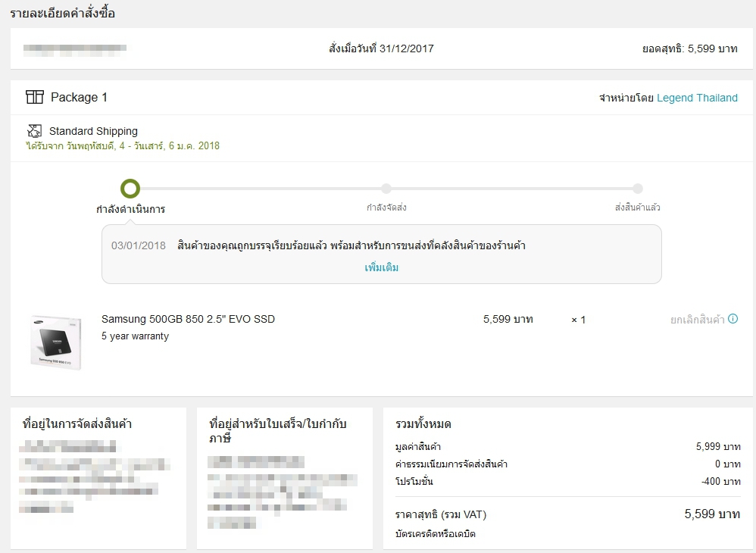The height and width of the screenshot is (553, 756).
Task: Click the 0 บาท shipping fee value
Action: tap(727, 464)
